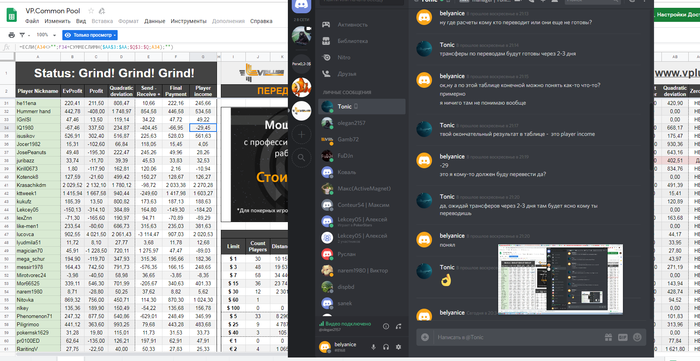Open direct message with olegan2157
This screenshot has height=361, width=700.
(x=362, y=123)
